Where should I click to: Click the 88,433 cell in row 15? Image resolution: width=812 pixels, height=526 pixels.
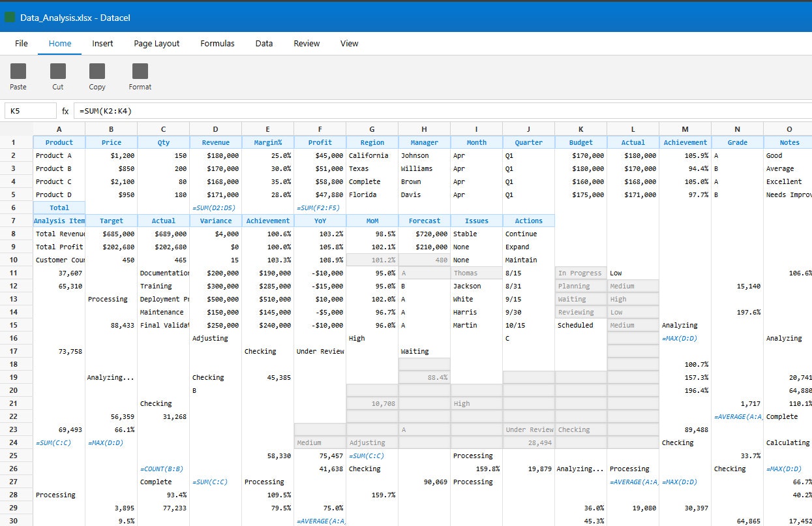tap(112, 325)
